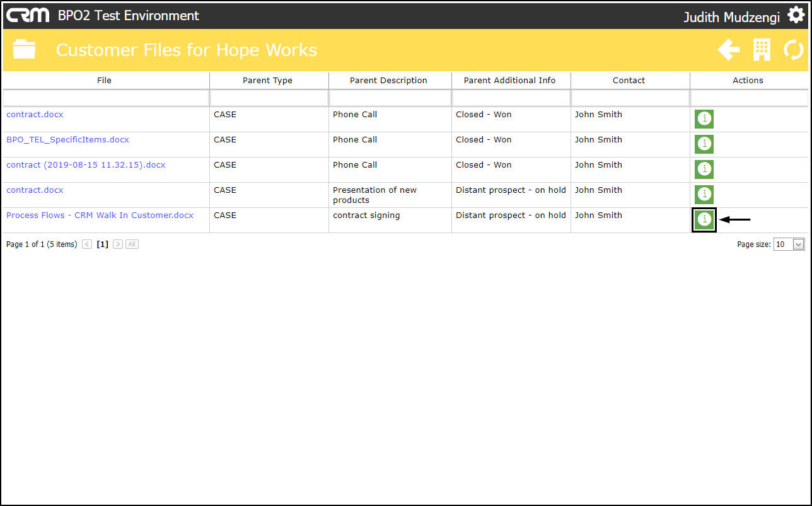Click CASE in the BPO_TEL_SpecificItems.docx row
The height and width of the screenshot is (506, 812).
point(225,140)
